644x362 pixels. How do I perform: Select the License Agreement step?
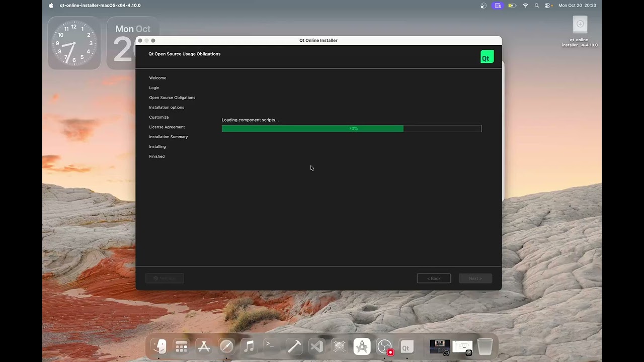167,127
